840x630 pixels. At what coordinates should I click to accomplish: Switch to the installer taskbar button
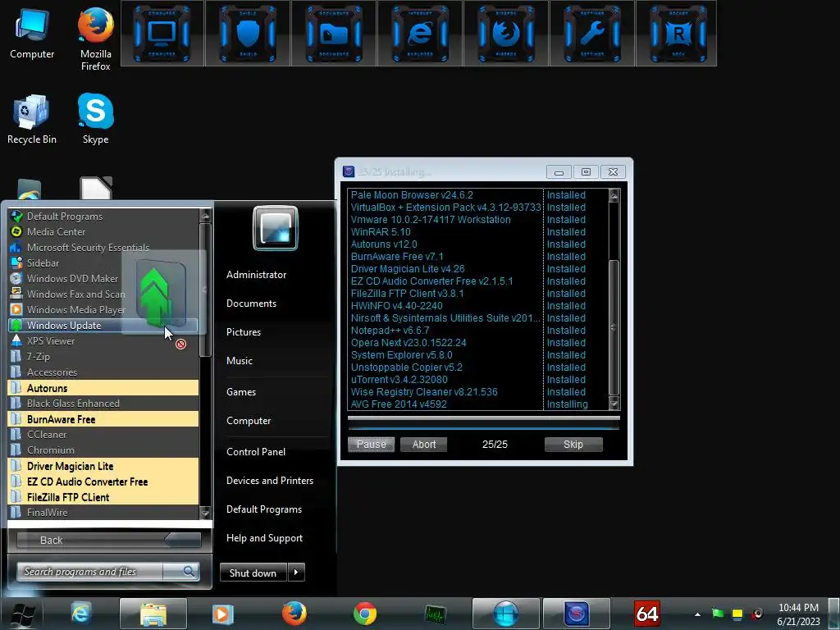(x=577, y=614)
